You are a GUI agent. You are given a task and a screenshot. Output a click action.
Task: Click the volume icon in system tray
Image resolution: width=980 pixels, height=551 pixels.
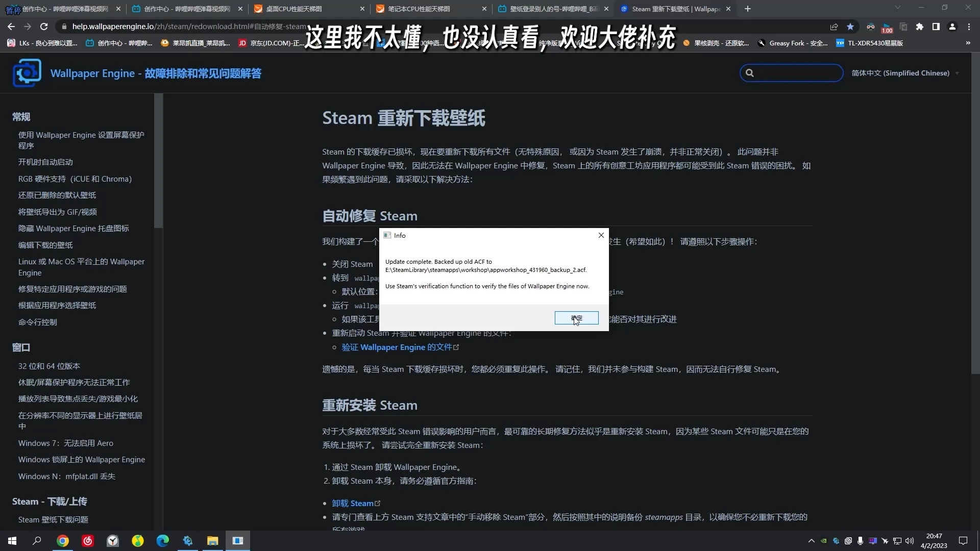(x=910, y=541)
